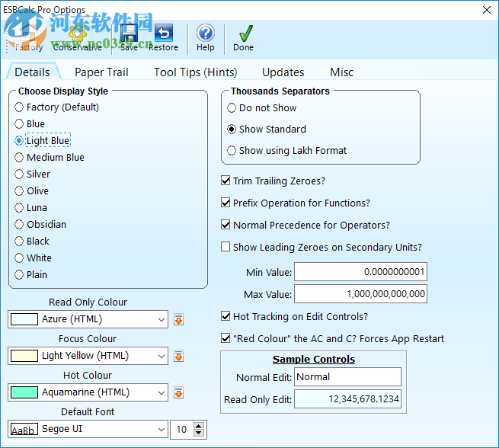This screenshot has height=448, width=499.
Task: Switch to the Details tab
Action: coord(33,72)
